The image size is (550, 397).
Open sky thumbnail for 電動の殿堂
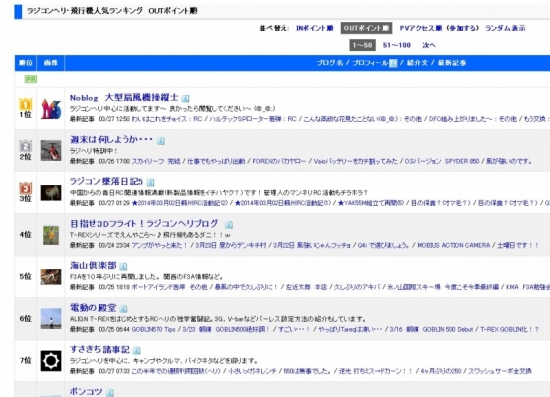(x=51, y=318)
